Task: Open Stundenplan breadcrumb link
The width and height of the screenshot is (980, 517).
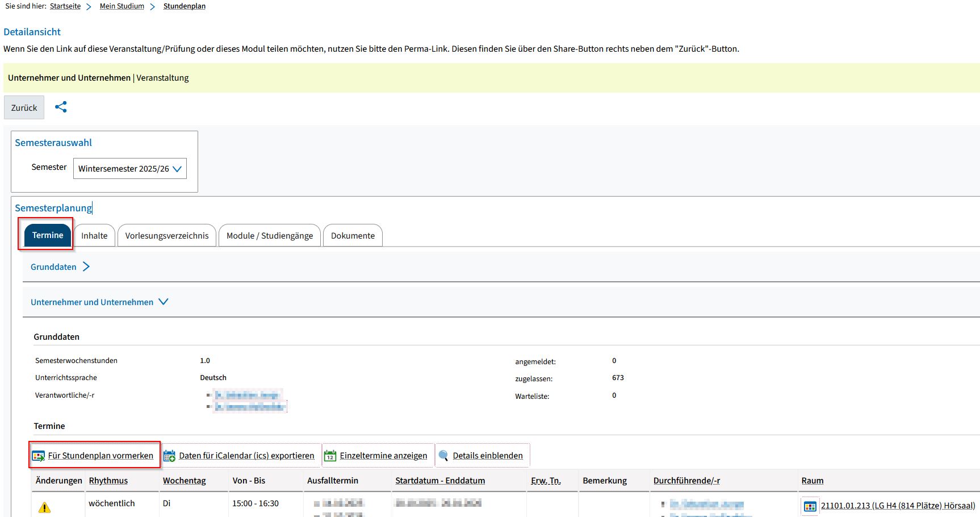Action: (x=185, y=6)
